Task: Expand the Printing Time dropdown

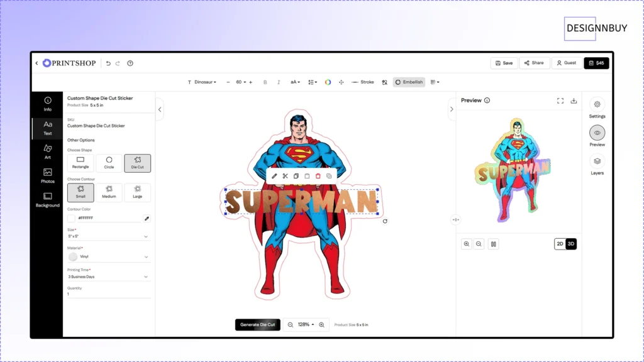Action: [x=108, y=277]
